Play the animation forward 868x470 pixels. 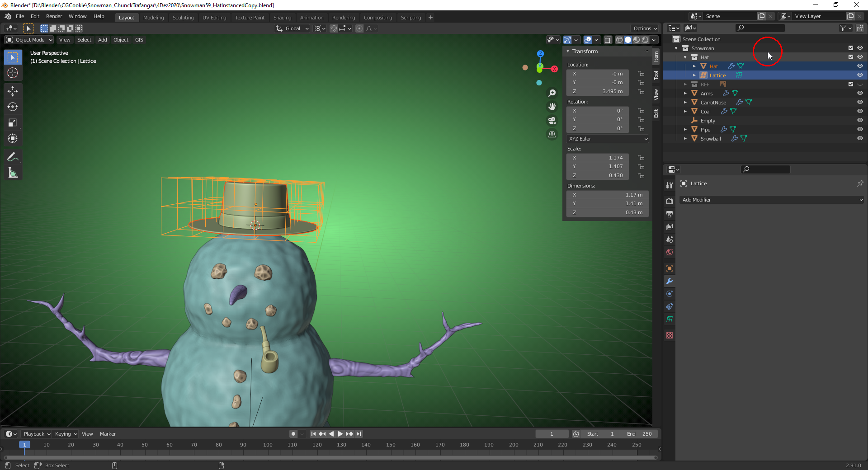(340, 434)
